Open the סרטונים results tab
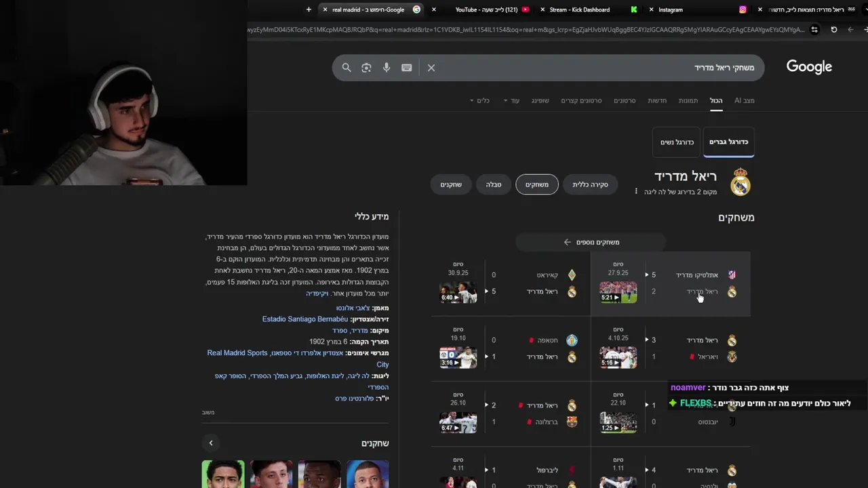 click(x=625, y=100)
